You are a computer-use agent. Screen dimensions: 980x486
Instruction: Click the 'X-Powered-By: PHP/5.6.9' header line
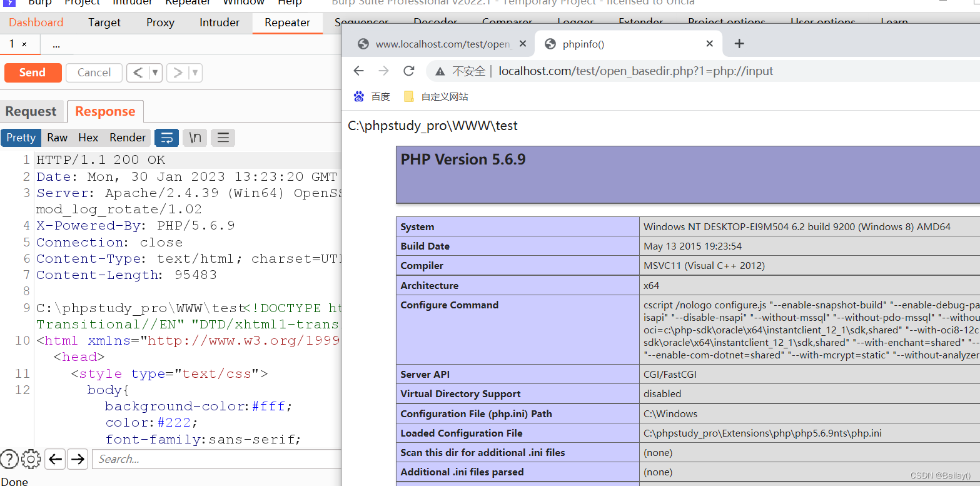(x=136, y=226)
